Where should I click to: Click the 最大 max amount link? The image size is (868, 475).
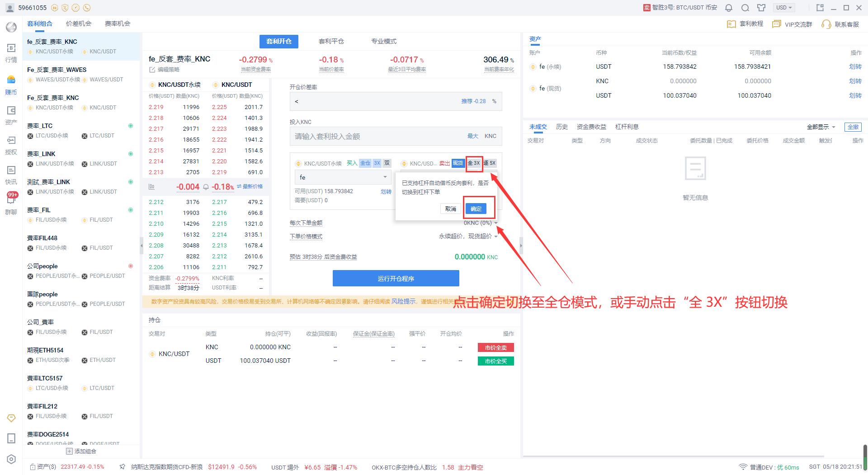(x=473, y=136)
